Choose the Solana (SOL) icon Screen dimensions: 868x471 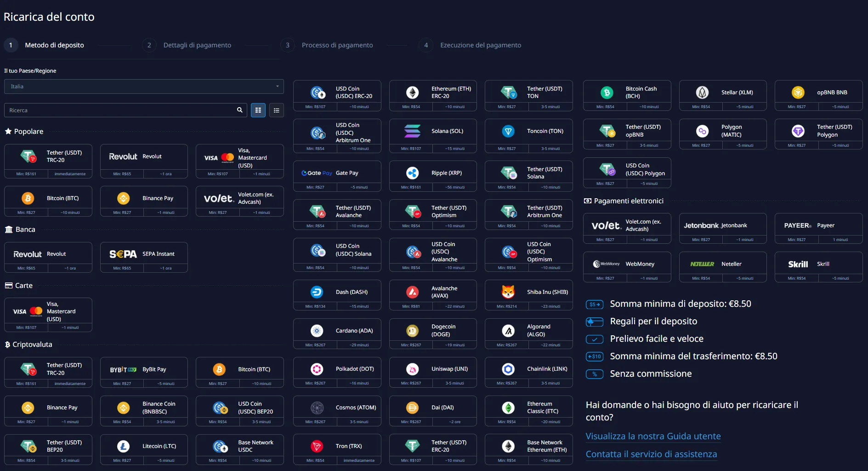[412, 131]
